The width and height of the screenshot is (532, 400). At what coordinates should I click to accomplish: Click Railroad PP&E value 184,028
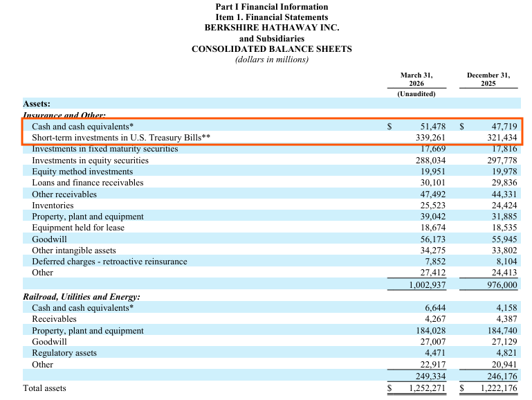click(x=430, y=330)
